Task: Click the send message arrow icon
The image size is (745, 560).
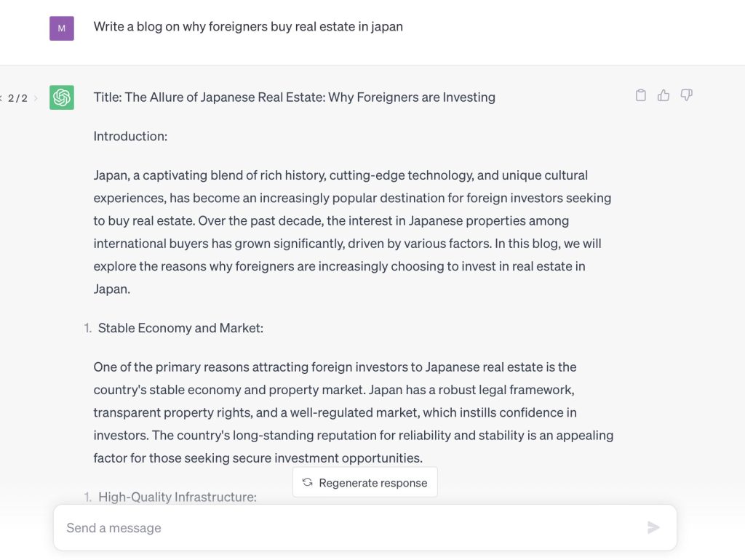Action: click(x=653, y=527)
